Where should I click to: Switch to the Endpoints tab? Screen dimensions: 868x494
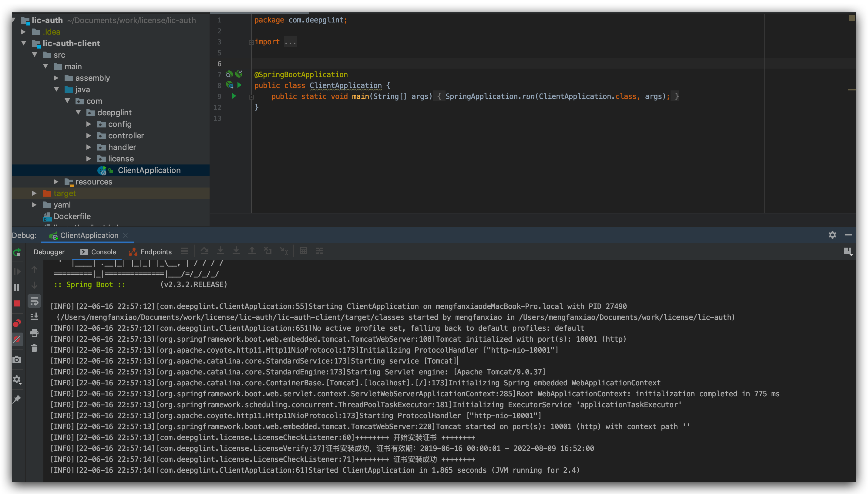(x=150, y=252)
